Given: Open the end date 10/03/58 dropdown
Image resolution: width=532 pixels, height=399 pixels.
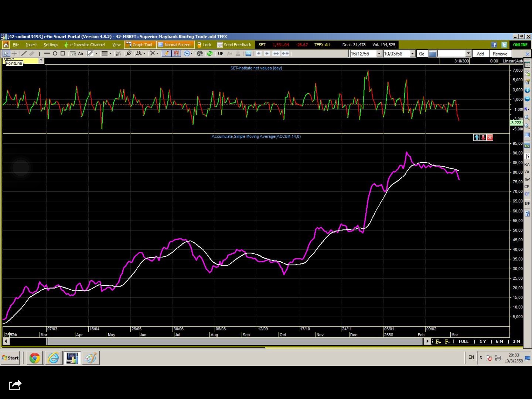Looking at the screenshot, I should pos(412,54).
